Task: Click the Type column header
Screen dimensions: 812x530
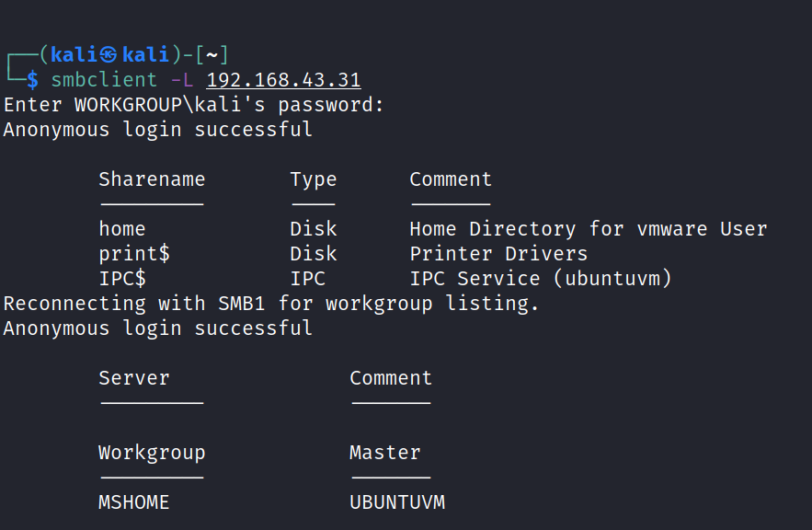Action: pos(313,179)
